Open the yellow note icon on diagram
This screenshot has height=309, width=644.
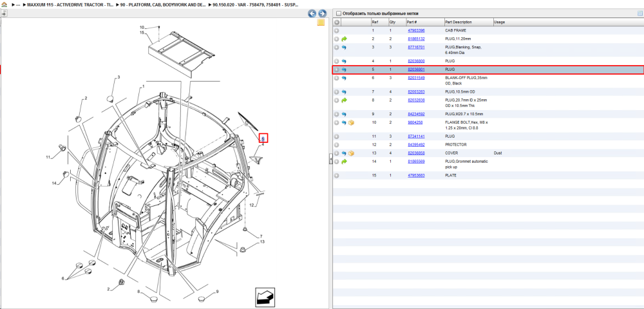pyautogui.click(x=321, y=23)
